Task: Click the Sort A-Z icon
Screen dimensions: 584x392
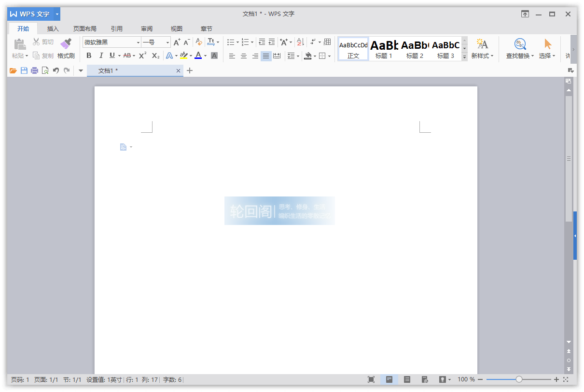Action: 300,42
